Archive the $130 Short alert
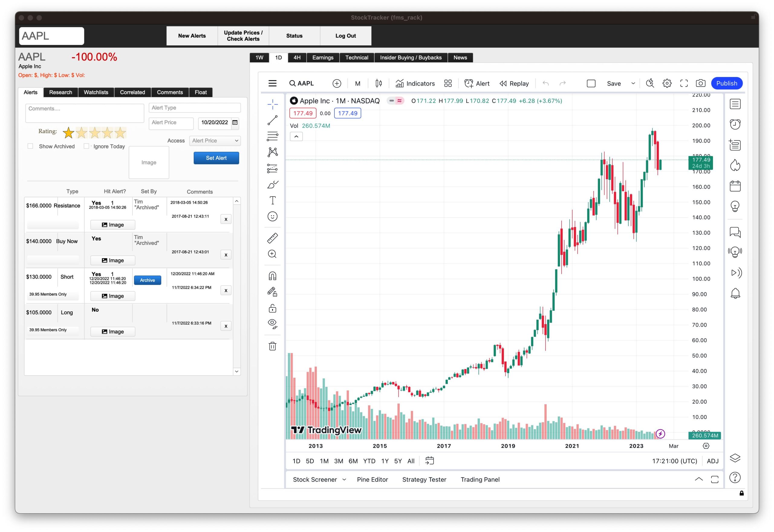Image resolution: width=774 pixels, height=532 pixels. click(147, 280)
